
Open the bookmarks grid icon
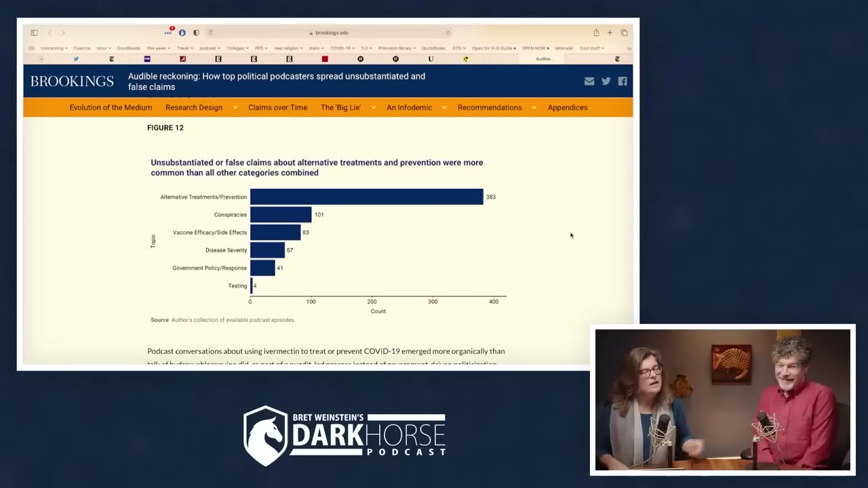point(31,48)
